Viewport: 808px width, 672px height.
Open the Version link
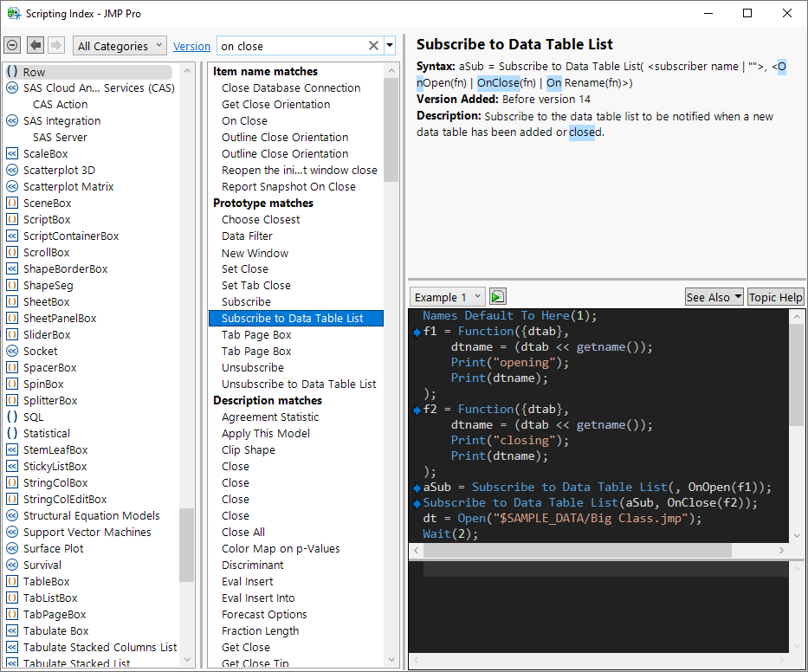pyautogui.click(x=191, y=47)
